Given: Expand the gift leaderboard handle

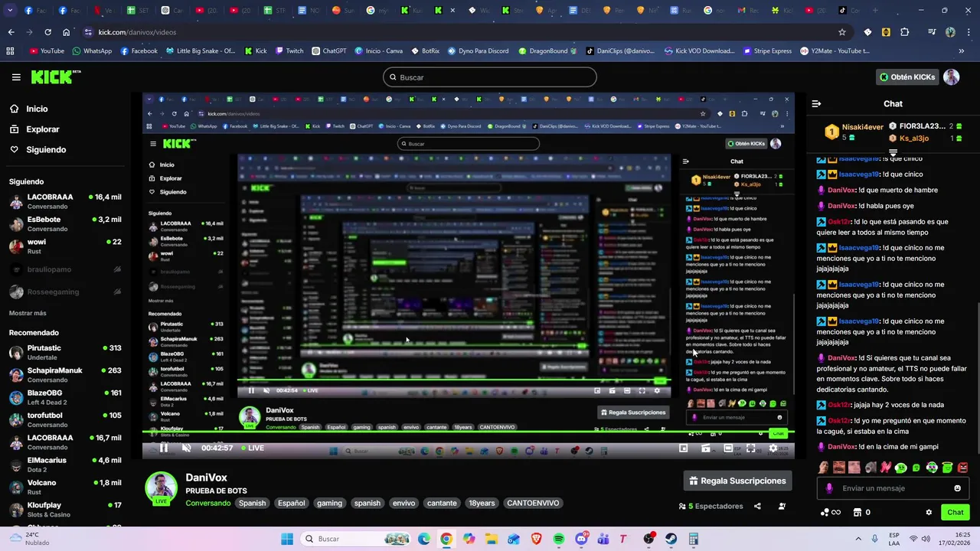Looking at the screenshot, I should click(893, 154).
